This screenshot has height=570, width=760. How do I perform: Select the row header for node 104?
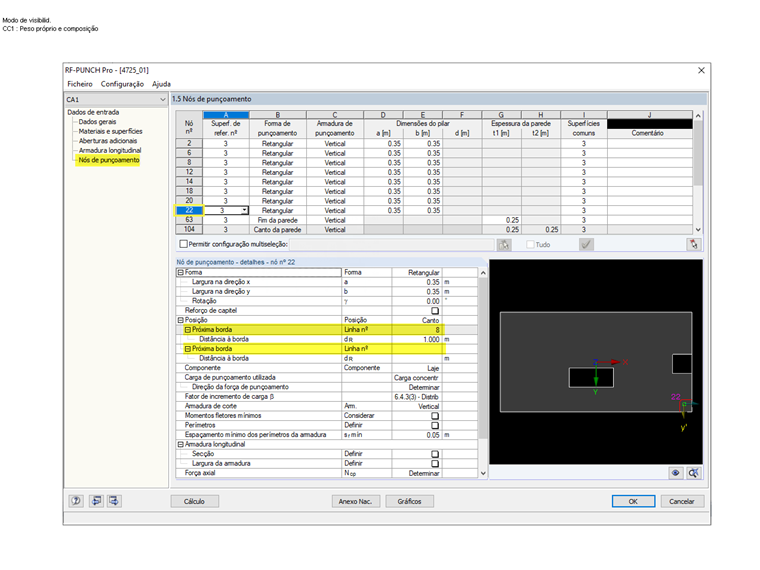tap(189, 229)
